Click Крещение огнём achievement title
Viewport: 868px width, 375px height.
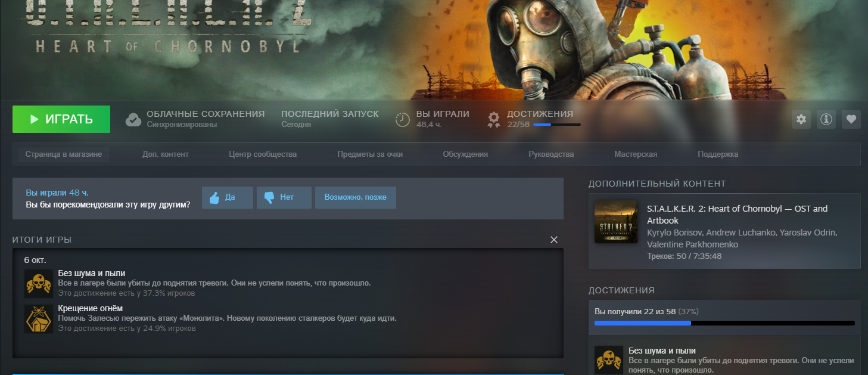pyautogui.click(x=91, y=308)
